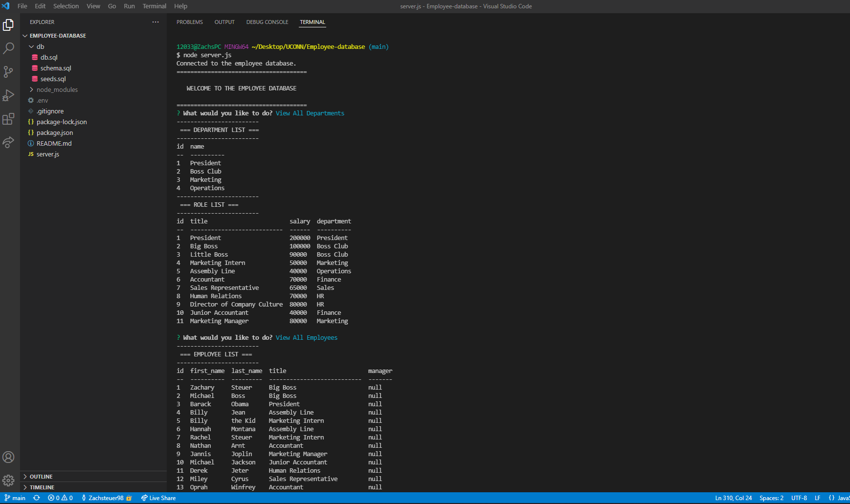Open the Manage gear icon
Viewport: 850px width, 504px height.
tap(8, 481)
